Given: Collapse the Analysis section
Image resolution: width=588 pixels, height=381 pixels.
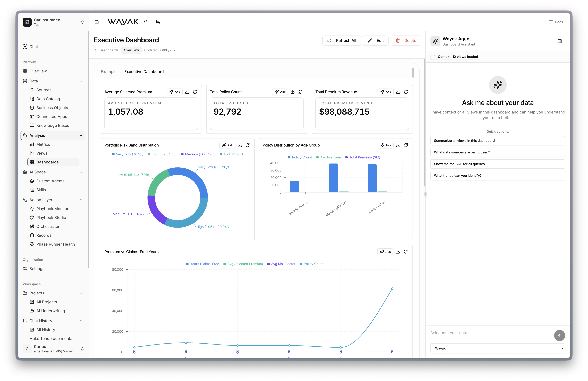Looking at the screenshot, I should (81, 135).
